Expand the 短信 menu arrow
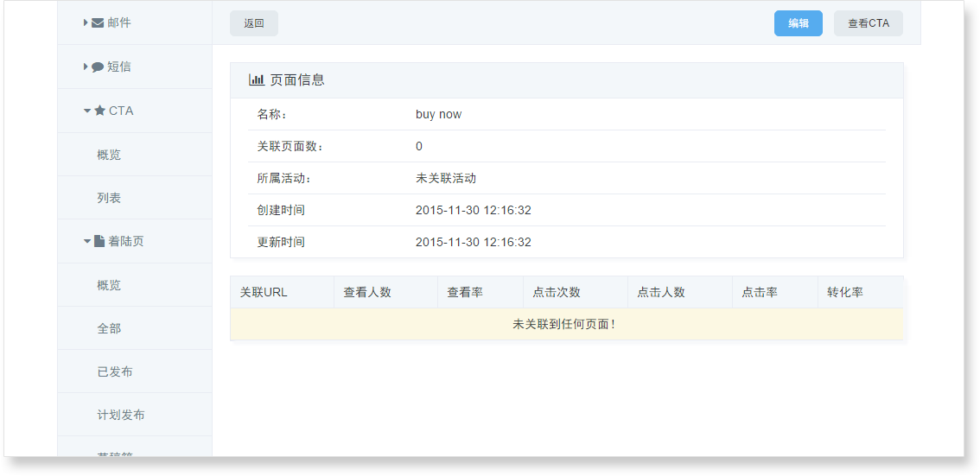The height and width of the screenshot is (476, 980). 86,67
